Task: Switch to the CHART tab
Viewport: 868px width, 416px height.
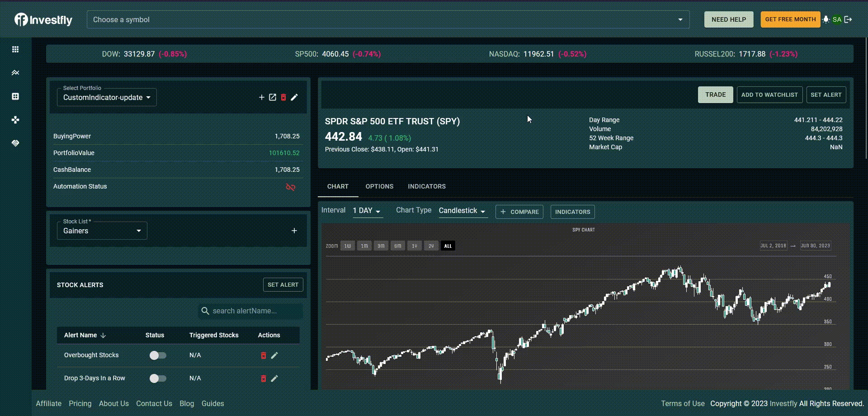Action: click(x=338, y=186)
